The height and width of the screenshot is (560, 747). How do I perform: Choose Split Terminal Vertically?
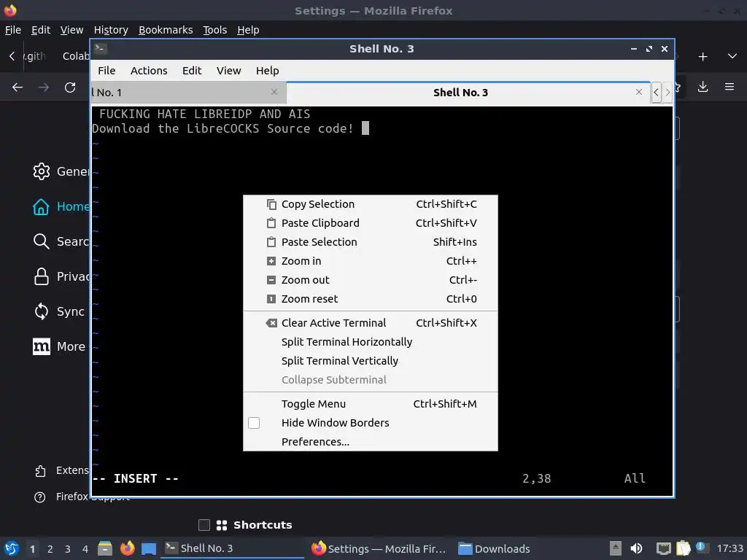370,361
